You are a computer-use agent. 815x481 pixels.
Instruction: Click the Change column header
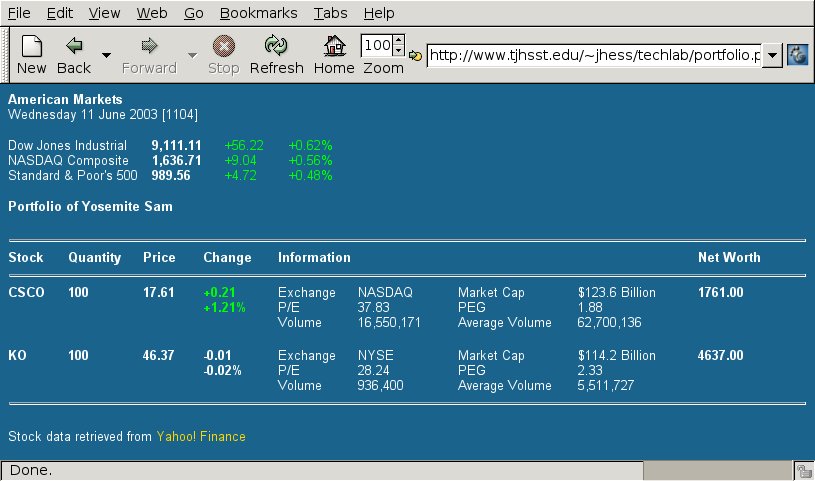pyautogui.click(x=227, y=257)
